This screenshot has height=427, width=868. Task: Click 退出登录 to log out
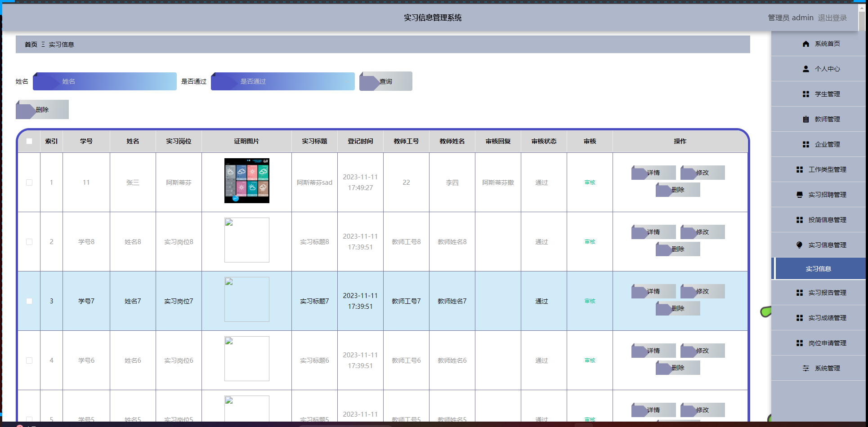coord(832,18)
